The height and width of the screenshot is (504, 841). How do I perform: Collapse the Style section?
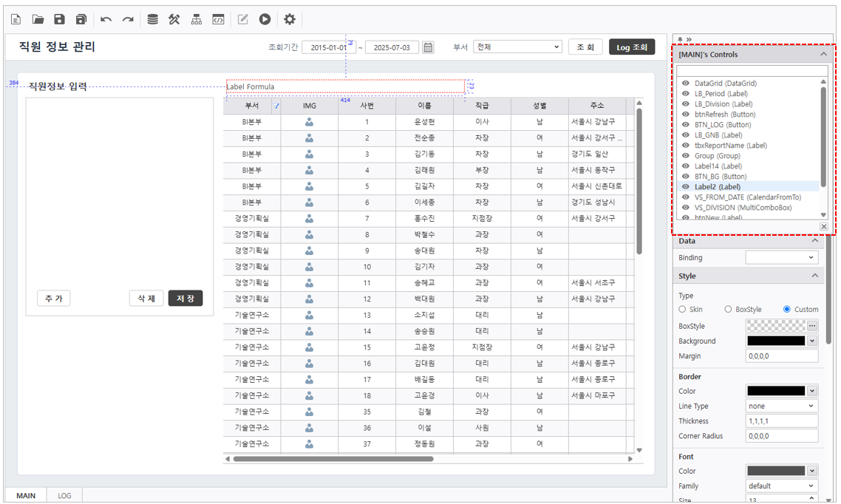(815, 276)
